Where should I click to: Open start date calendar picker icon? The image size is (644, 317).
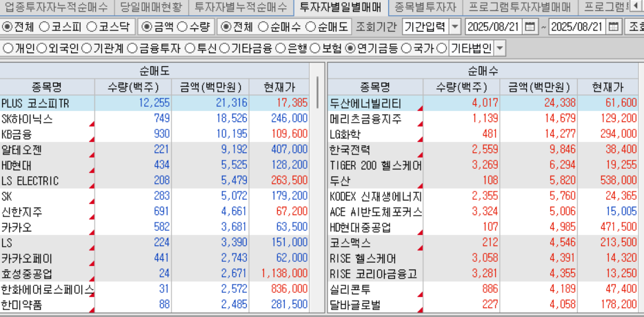[x=530, y=28]
